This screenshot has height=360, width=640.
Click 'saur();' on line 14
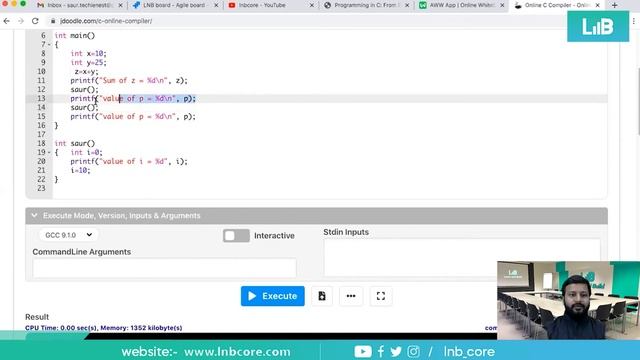84,107
